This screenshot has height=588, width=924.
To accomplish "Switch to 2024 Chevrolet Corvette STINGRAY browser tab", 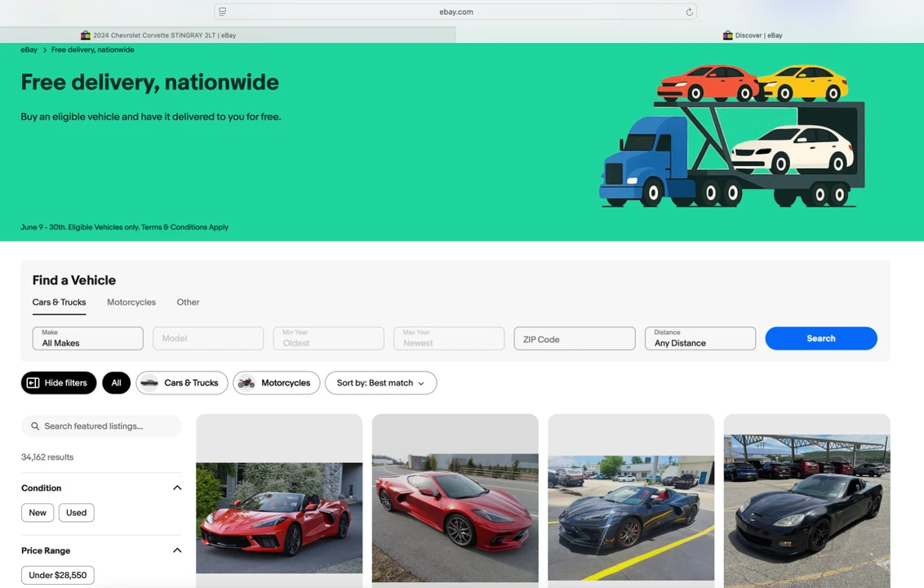I will [x=228, y=35].
